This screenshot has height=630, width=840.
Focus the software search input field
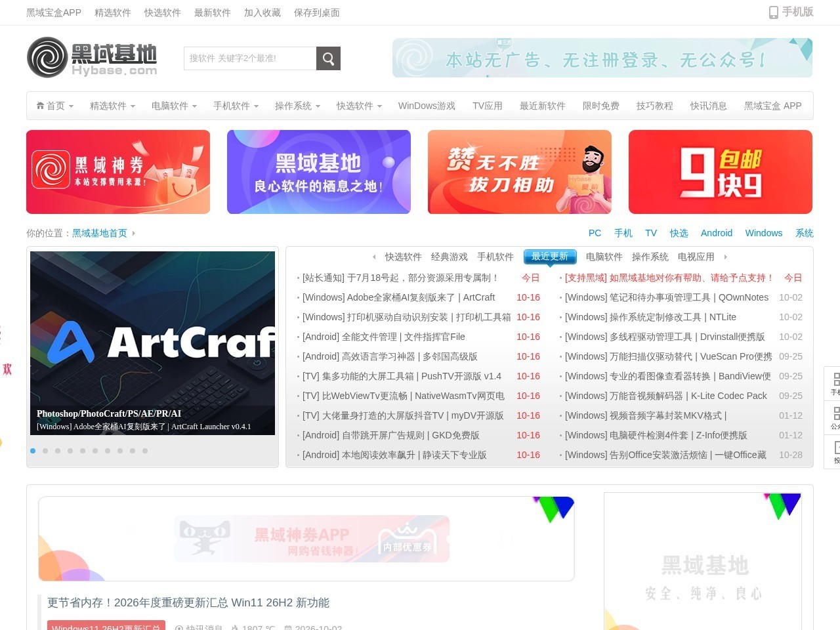pyautogui.click(x=250, y=58)
